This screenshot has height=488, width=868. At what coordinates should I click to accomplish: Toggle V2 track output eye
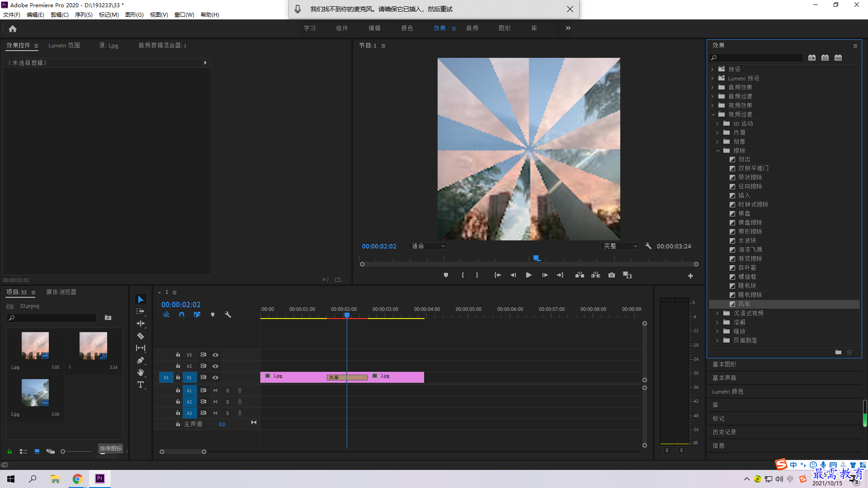216,366
